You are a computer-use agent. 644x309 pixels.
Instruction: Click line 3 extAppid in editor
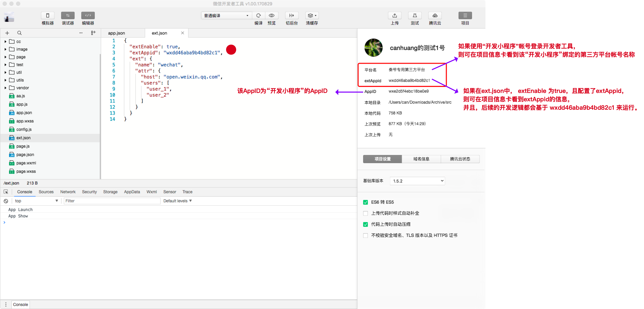click(176, 53)
